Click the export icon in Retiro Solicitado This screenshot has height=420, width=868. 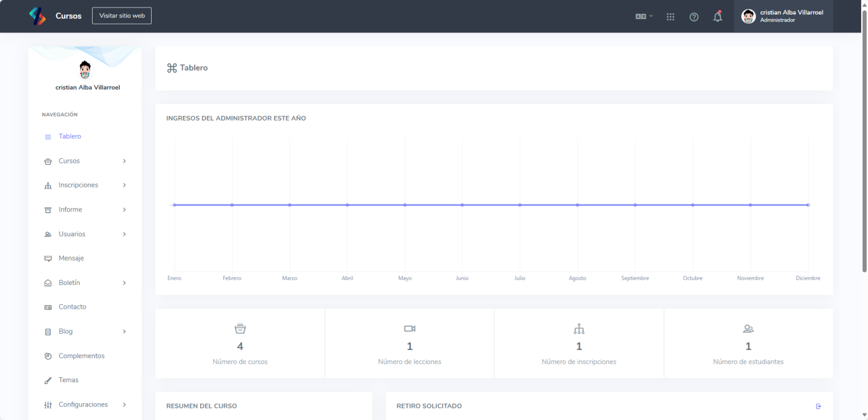click(x=818, y=406)
